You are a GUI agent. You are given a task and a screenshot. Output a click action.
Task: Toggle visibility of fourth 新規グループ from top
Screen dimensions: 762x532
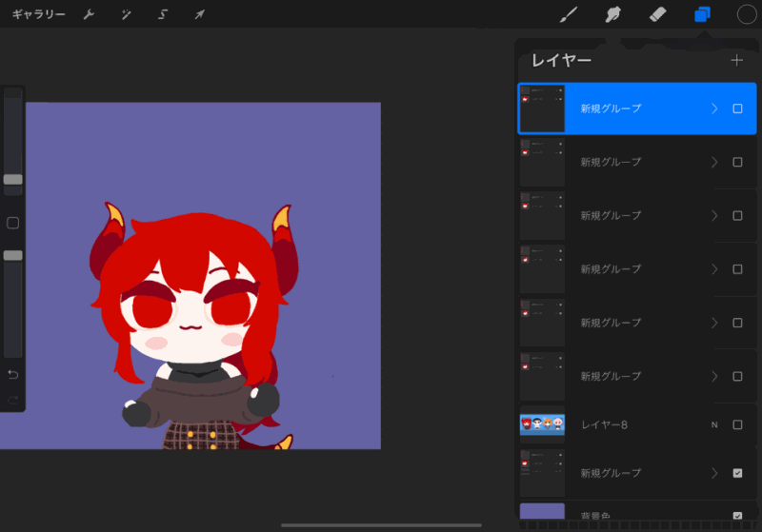(737, 269)
